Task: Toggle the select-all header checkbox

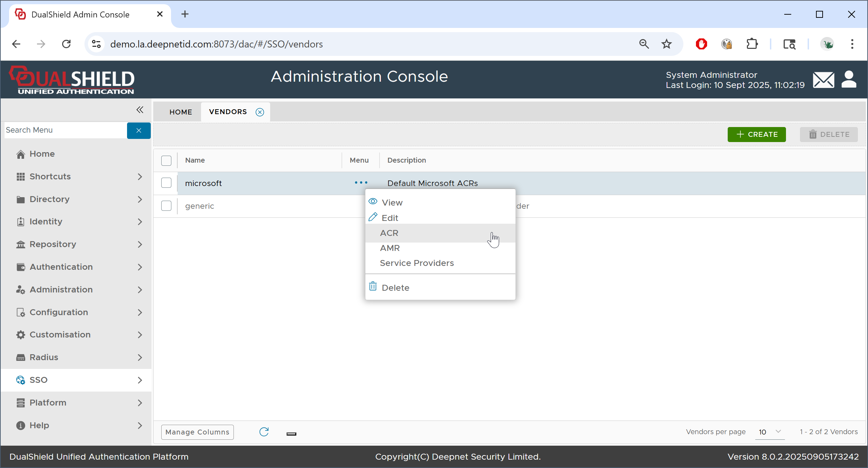Action: click(166, 161)
